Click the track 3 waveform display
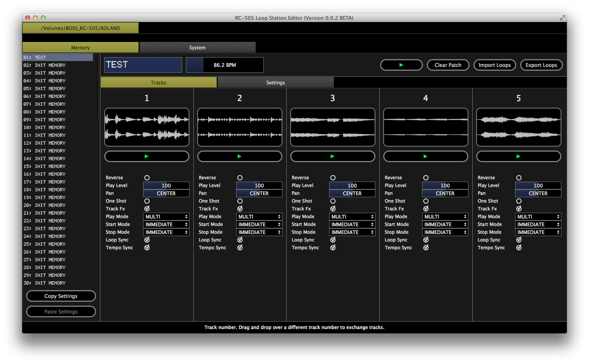The width and height of the screenshot is (589, 364). coord(333,127)
